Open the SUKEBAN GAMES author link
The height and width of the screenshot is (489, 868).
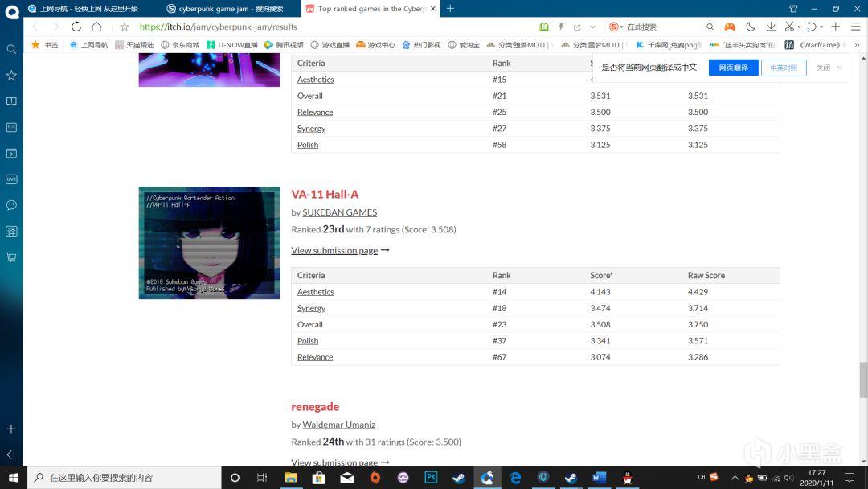[339, 212]
